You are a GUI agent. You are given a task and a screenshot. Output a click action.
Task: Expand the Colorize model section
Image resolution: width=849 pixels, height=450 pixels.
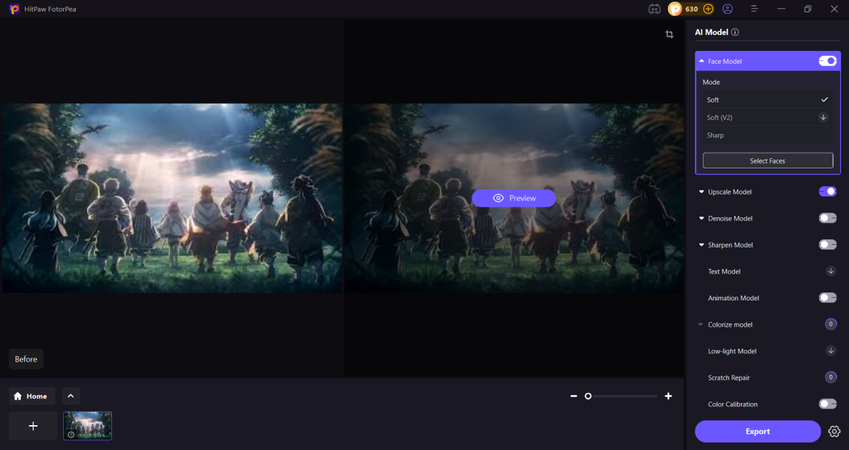[701, 324]
